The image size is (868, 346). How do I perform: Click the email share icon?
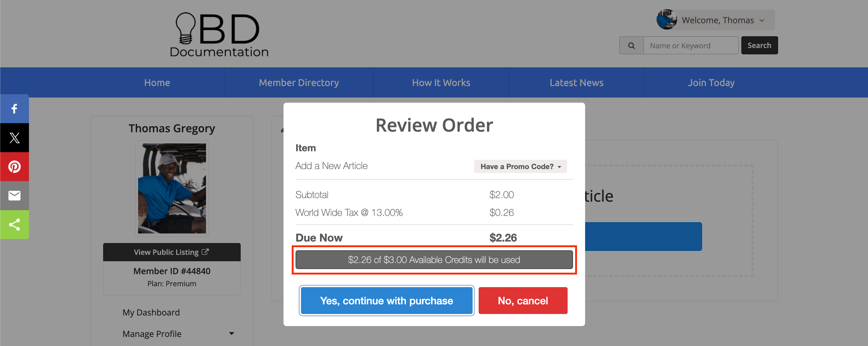coord(14,196)
